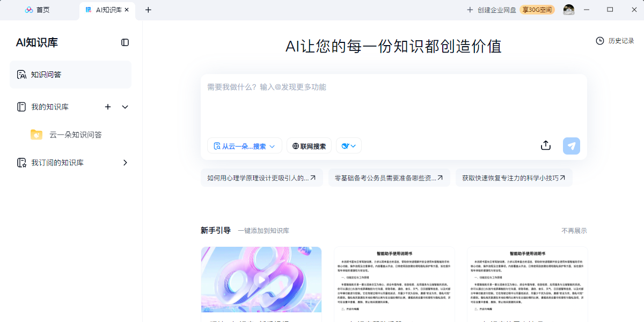Image resolution: width=644 pixels, height=322 pixels.
Task: Play the guide video thumbnail
Action: click(261, 280)
